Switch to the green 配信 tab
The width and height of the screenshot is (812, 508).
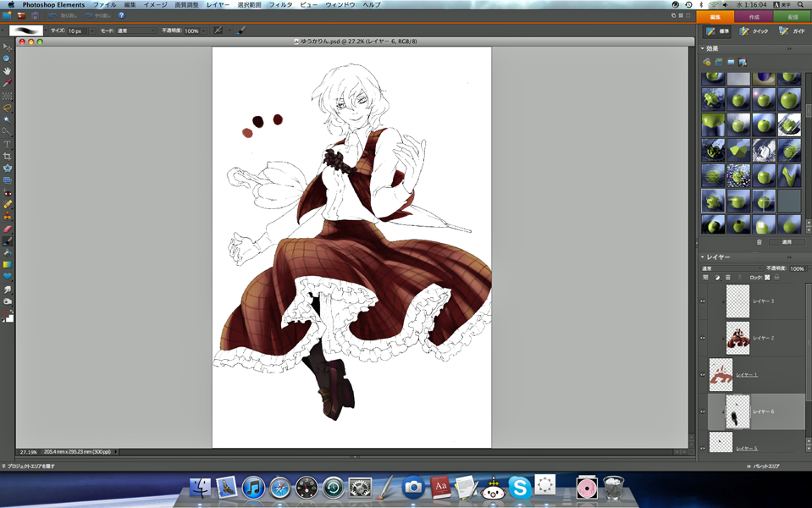coord(793,17)
